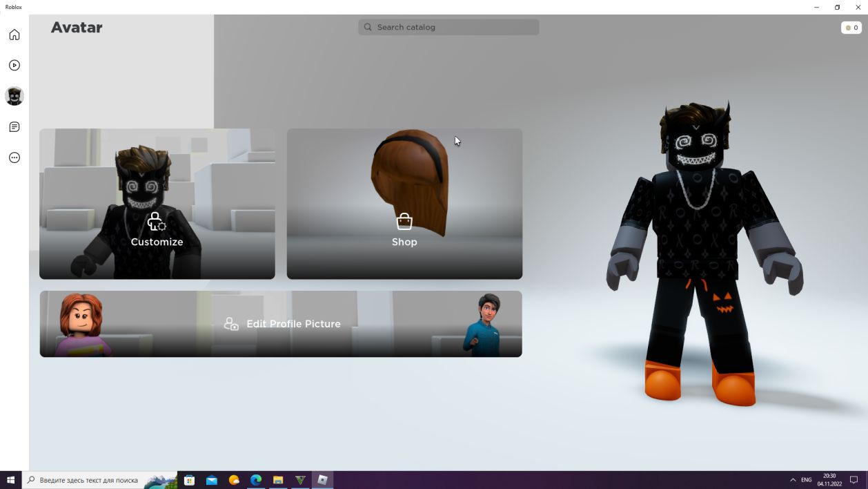
Task: Open the notification center icon
Action: 854,480
